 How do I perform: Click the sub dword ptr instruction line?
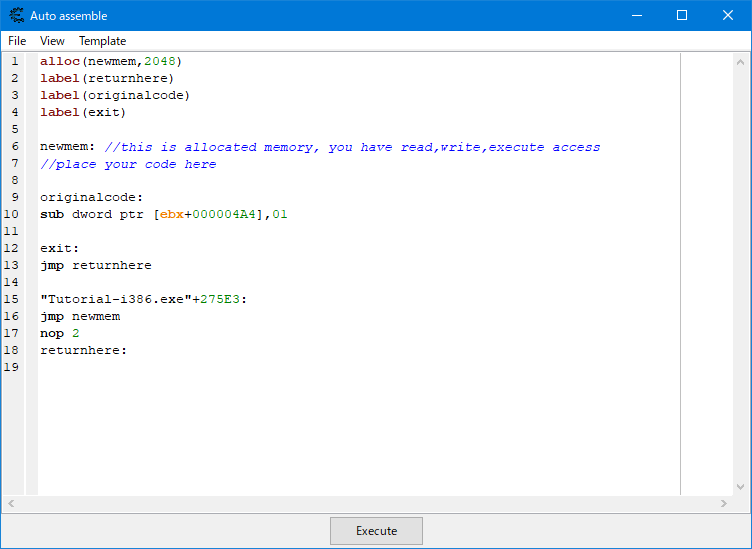[164, 214]
